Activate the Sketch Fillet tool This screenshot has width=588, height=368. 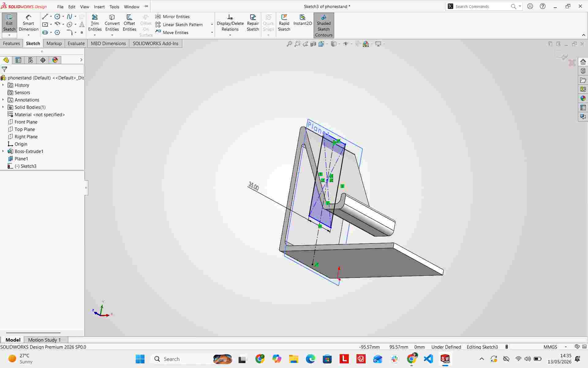tap(70, 33)
